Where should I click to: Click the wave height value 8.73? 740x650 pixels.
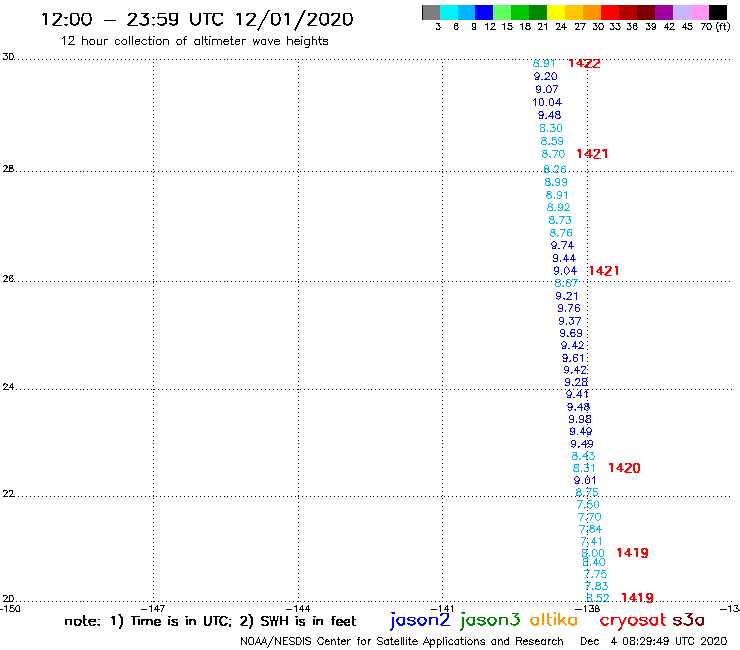(x=560, y=220)
